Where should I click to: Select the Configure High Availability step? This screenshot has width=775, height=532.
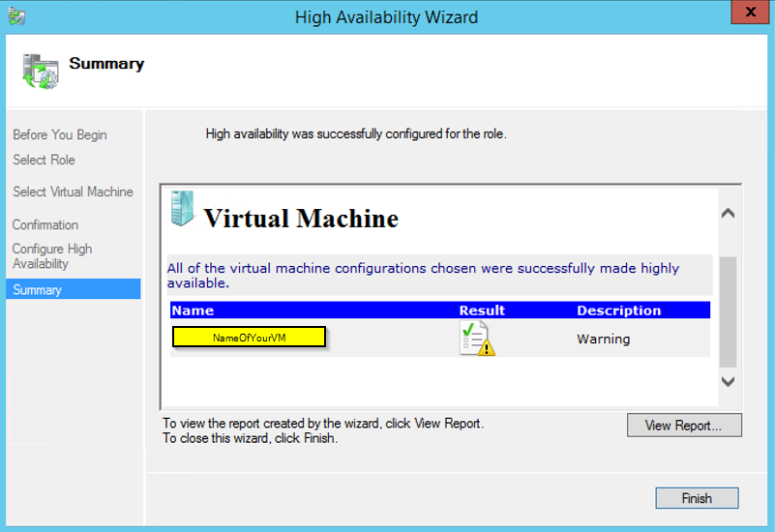52,256
